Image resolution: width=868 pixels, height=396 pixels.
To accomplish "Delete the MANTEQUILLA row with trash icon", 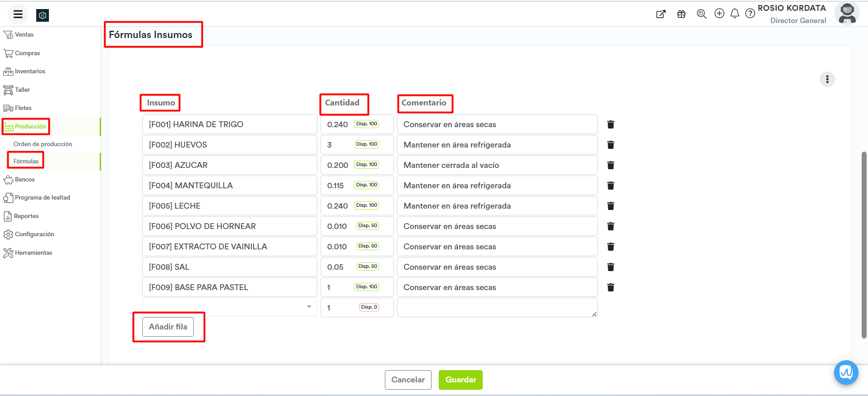I will [610, 186].
